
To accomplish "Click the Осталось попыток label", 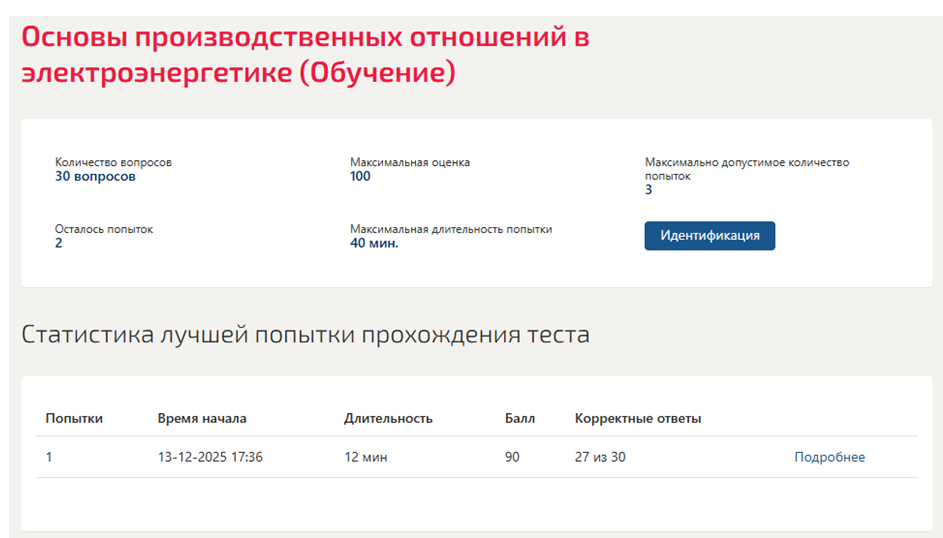I will 104,229.
